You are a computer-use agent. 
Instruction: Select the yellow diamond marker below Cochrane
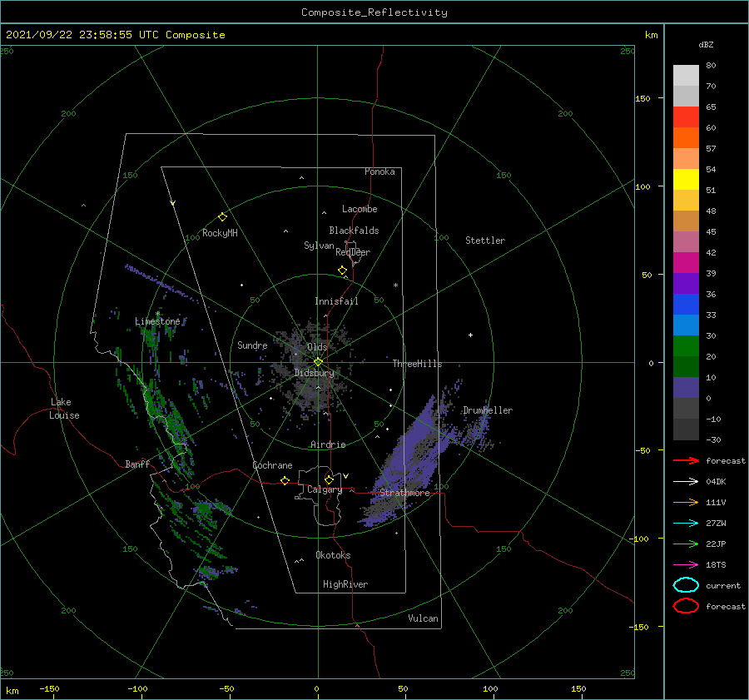click(x=285, y=480)
